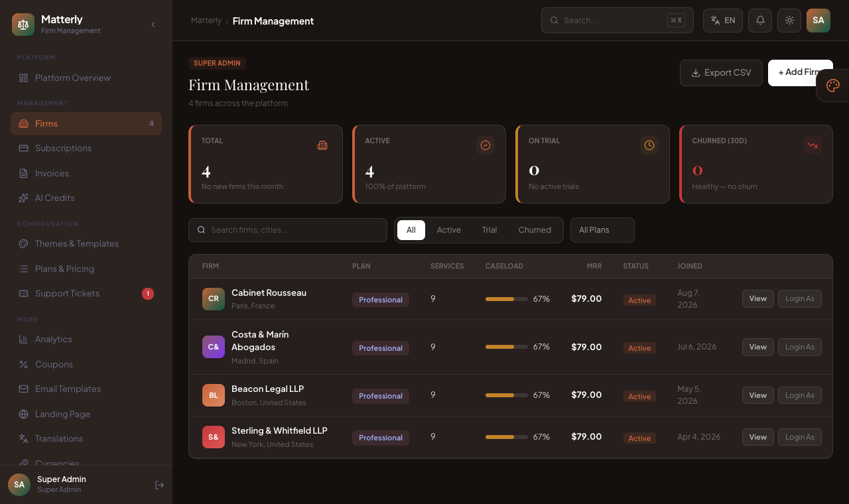View the Beacon Legal LLP firm
The height and width of the screenshot is (504, 849).
758,396
